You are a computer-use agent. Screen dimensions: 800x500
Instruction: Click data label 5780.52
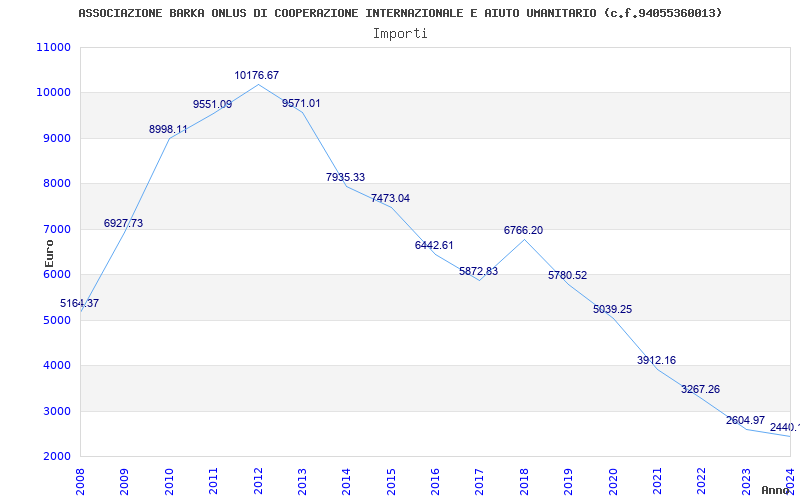pyautogui.click(x=567, y=276)
